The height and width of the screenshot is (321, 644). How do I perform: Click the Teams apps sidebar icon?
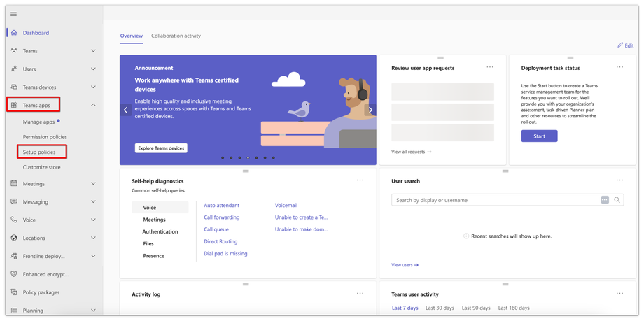(14, 105)
